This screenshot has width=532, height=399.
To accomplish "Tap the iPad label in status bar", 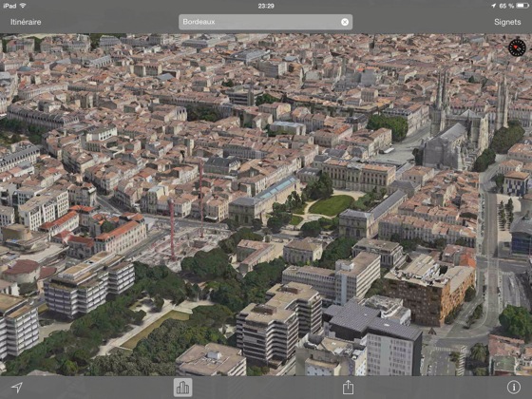I will tap(9, 6).
